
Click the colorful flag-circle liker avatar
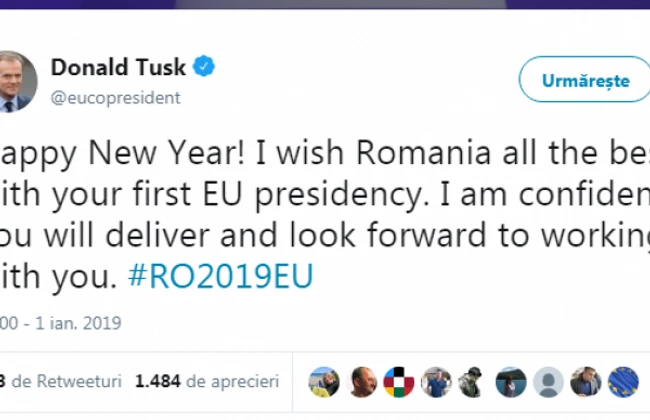point(399,381)
